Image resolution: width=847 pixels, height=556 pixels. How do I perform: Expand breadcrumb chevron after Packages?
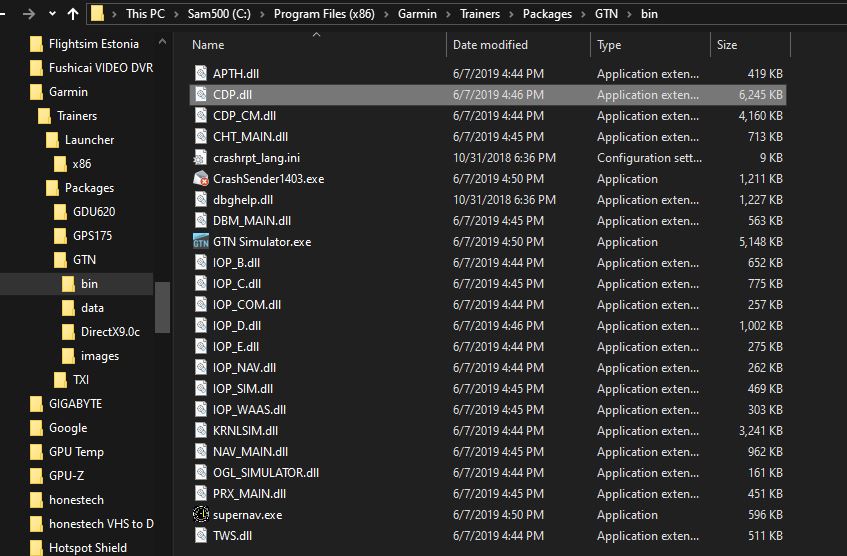[x=583, y=14]
